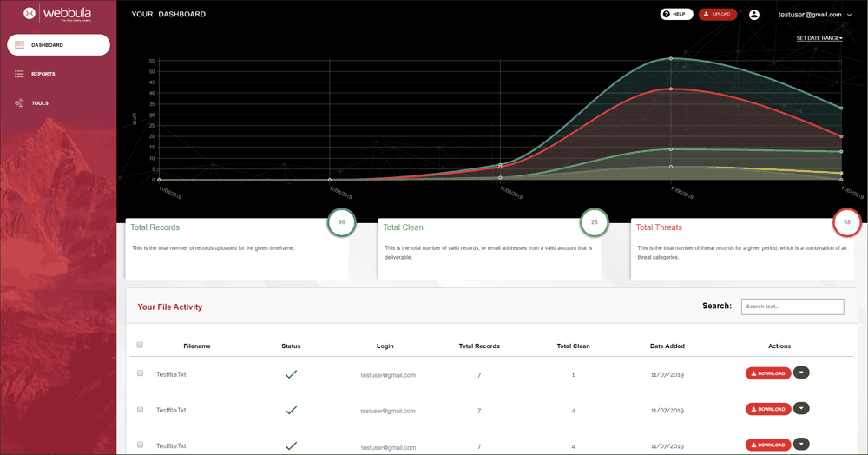Open the Set Date Range dropdown
The height and width of the screenshot is (455, 868).
819,38
